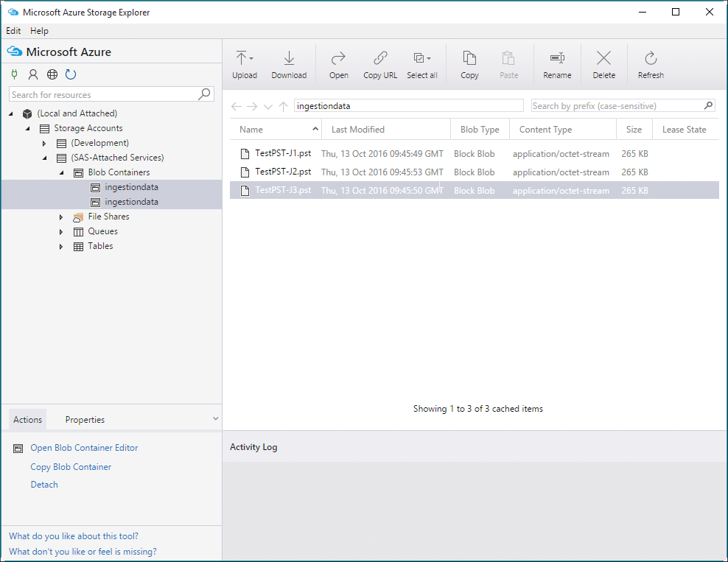Image resolution: width=728 pixels, height=562 pixels.
Task: Click the prefix search magnifier icon
Action: [708, 106]
